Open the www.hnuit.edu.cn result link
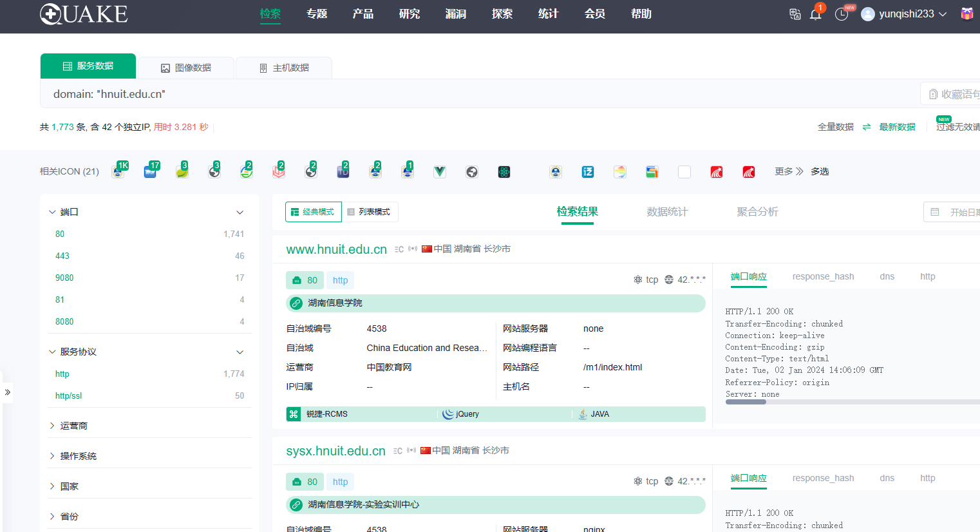 (x=336, y=249)
